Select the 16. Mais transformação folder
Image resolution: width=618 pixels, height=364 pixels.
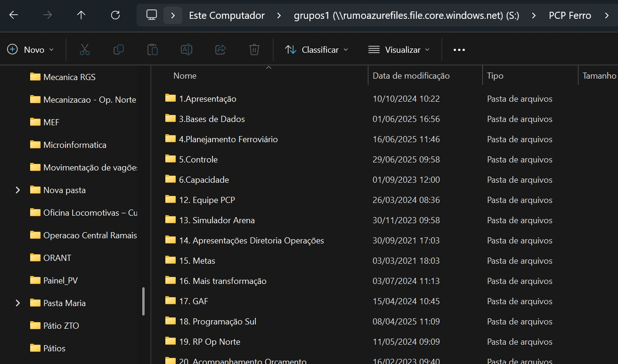(x=223, y=281)
